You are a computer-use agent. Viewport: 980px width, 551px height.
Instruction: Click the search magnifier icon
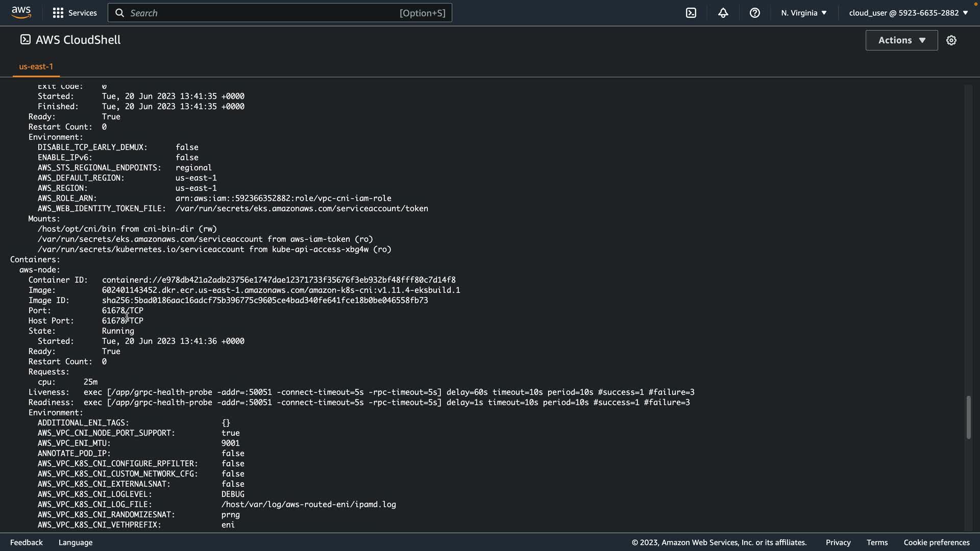(x=119, y=13)
